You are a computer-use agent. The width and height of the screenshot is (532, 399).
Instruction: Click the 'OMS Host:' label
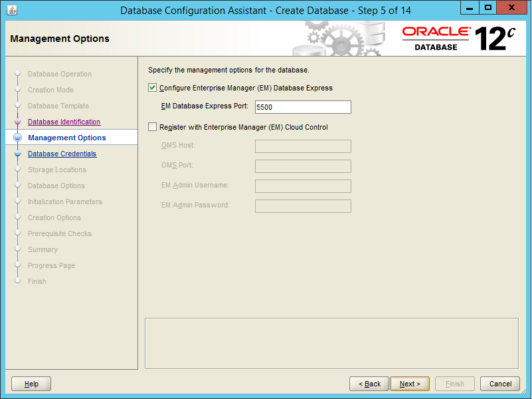(x=178, y=146)
